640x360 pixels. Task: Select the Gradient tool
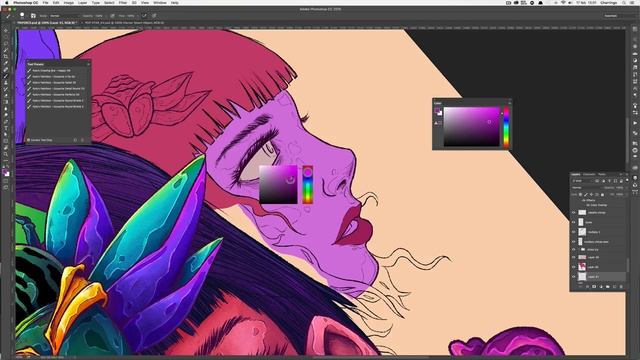pos(6,102)
